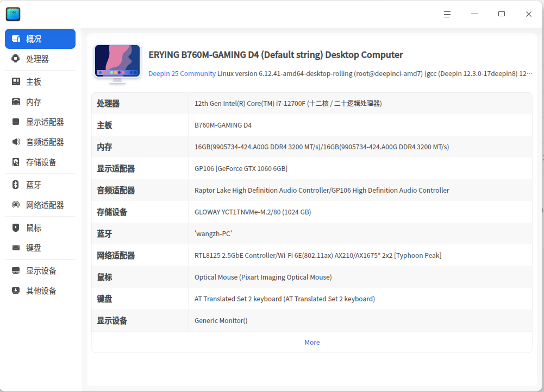This screenshot has height=392, width=544.
Task: Click the 显示适配器 row header in table
Action: [116, 169]
